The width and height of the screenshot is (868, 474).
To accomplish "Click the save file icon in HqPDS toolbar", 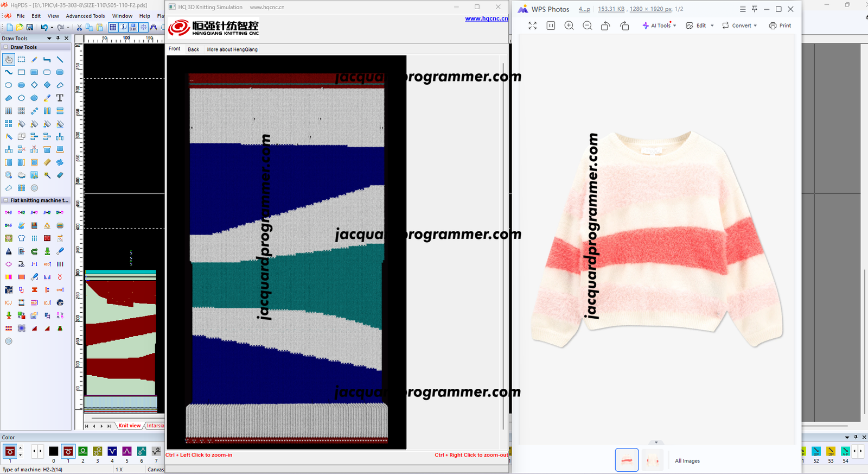I will [x=30, y=27].
